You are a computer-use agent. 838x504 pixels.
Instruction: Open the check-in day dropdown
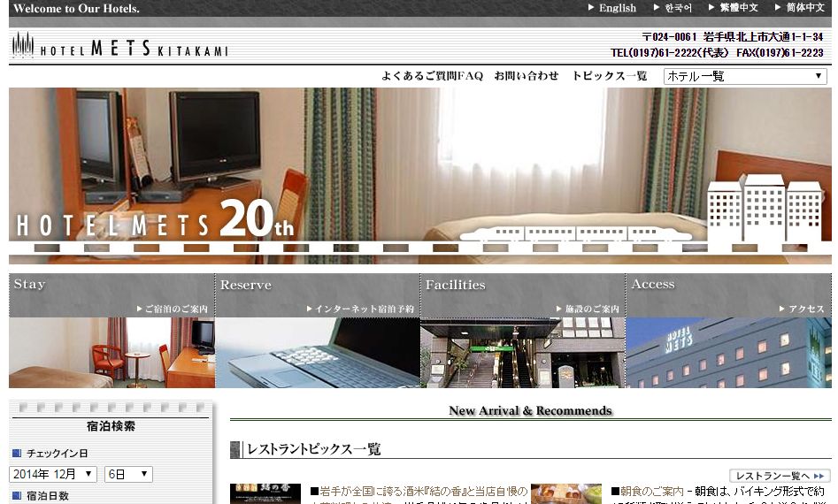[x=128, y=474]
